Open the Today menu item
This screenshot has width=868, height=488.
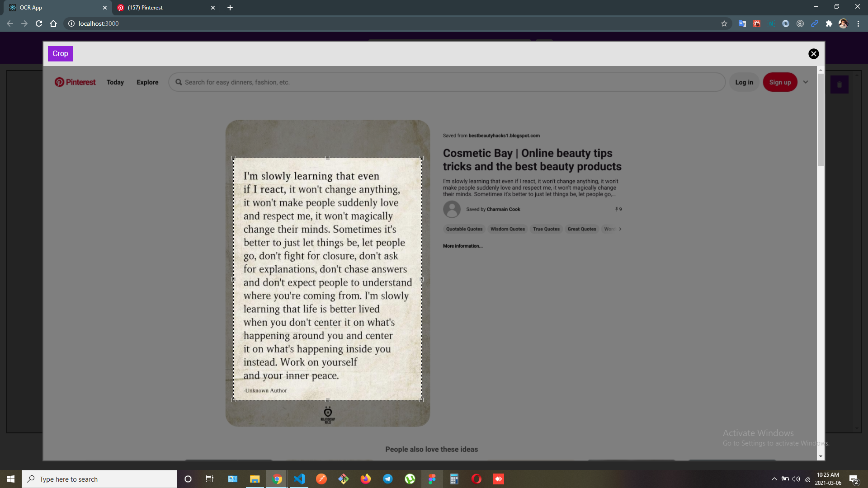click(x=115, y=82)
